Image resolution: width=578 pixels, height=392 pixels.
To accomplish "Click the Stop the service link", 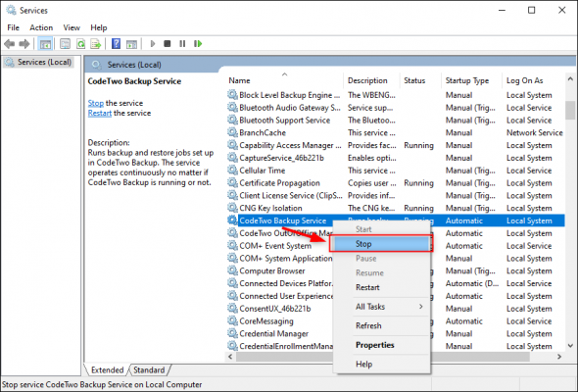I will [x=95, y=103].
